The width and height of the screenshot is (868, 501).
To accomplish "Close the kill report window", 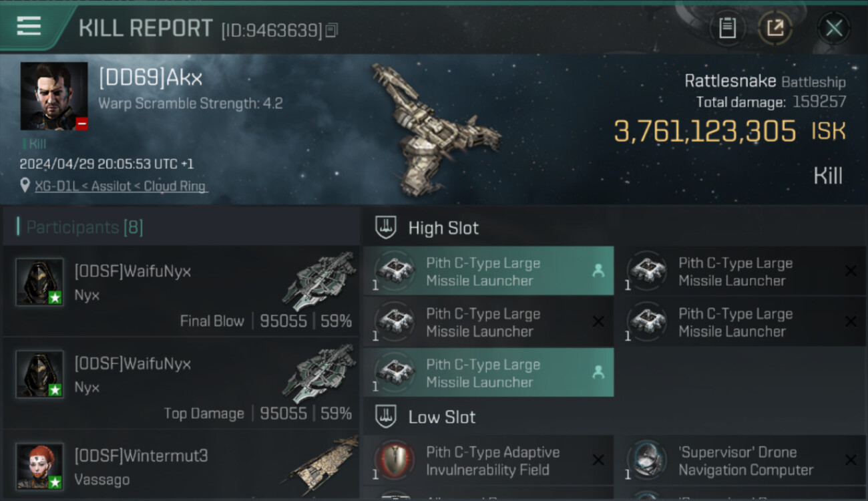I will [x=834, y=28].
